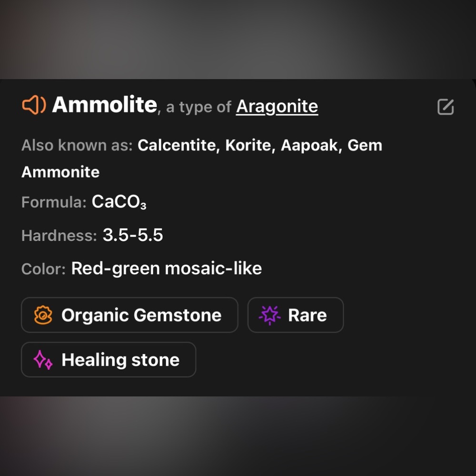
Task: Click the blurred photo area above the card
Action: click(238, 40)
